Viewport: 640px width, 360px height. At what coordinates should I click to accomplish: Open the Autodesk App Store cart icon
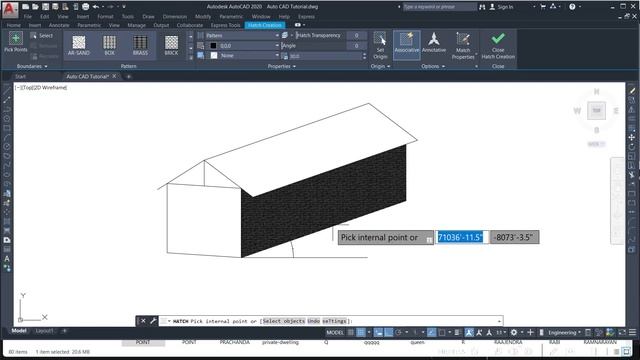(543, 7)
